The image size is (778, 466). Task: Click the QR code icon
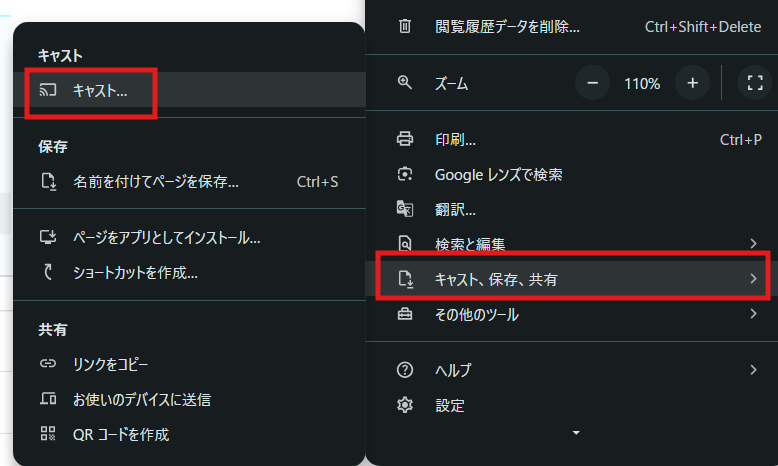48,434
